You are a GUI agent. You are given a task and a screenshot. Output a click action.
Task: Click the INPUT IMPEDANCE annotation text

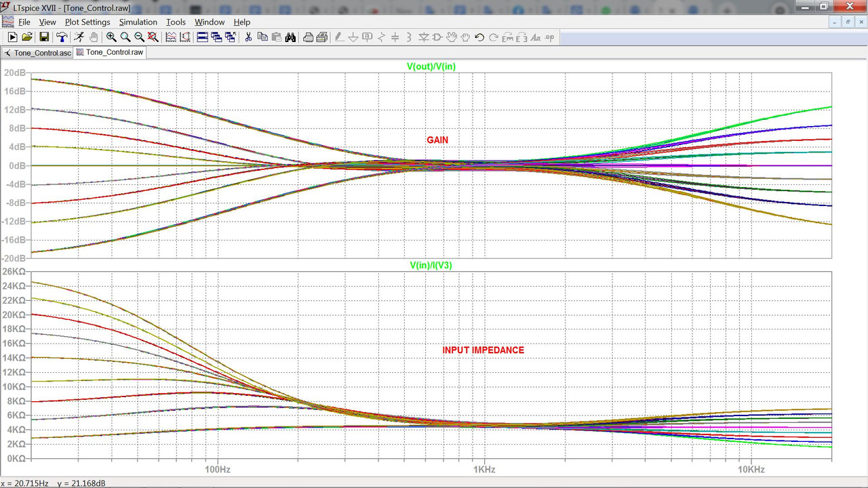[484, 350]
